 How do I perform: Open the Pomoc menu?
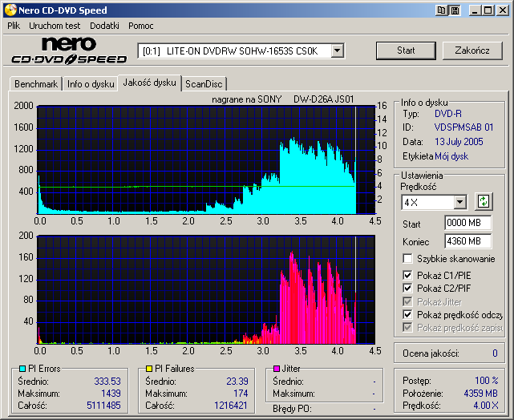[x=141, y=26]
